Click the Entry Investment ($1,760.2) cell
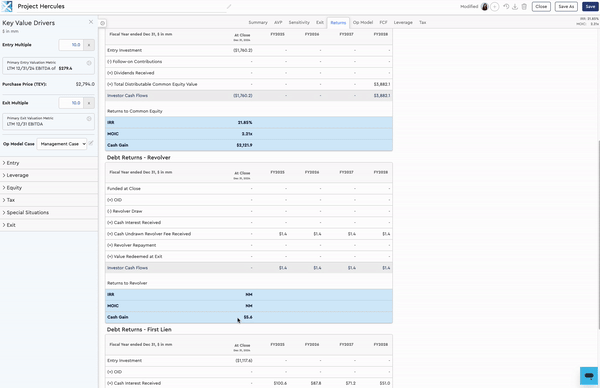 pyautogui.click(x=243, y=51)
